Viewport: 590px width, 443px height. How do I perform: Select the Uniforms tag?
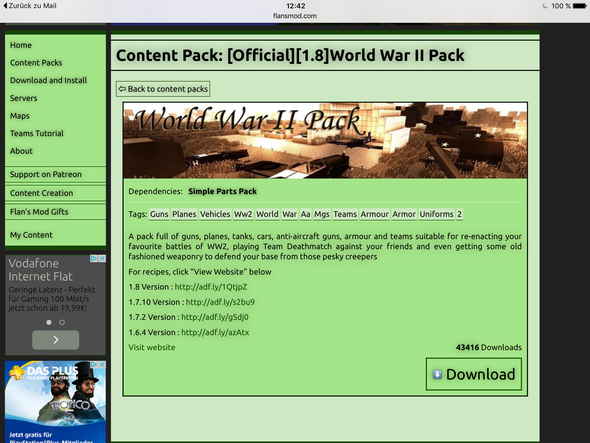pyautogui.click(x=436, y=214)
